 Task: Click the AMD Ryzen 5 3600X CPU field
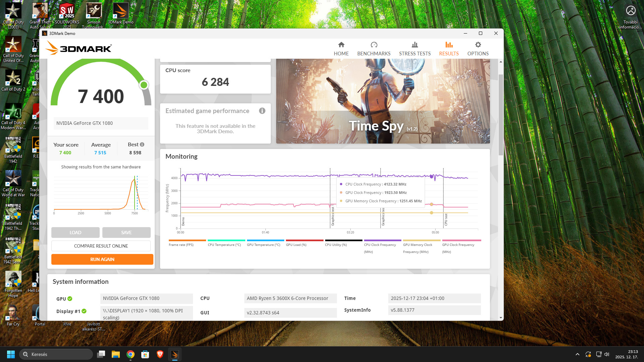tap(291, 298)
